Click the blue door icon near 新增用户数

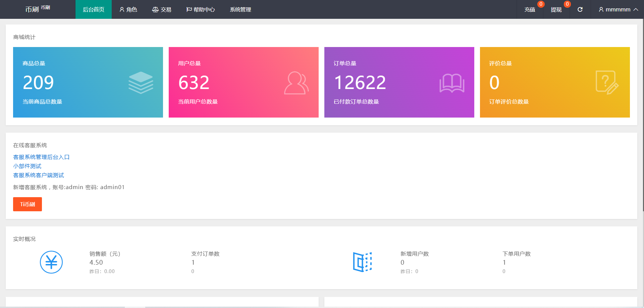point(362,262)
